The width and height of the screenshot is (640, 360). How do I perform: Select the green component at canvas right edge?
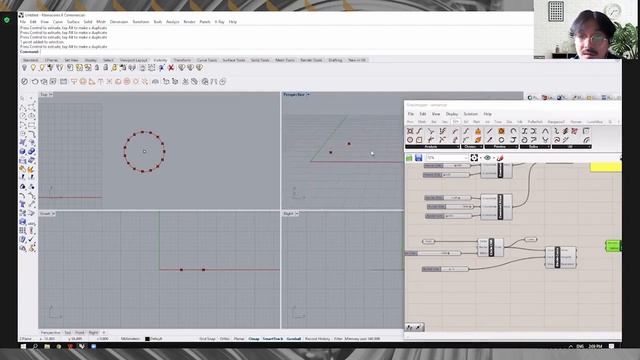(613, 246)
